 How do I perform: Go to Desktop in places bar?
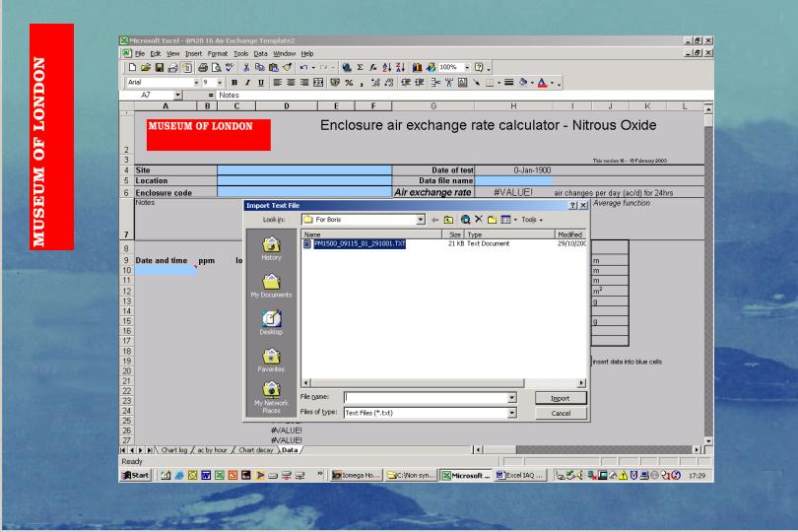point(271,323)
